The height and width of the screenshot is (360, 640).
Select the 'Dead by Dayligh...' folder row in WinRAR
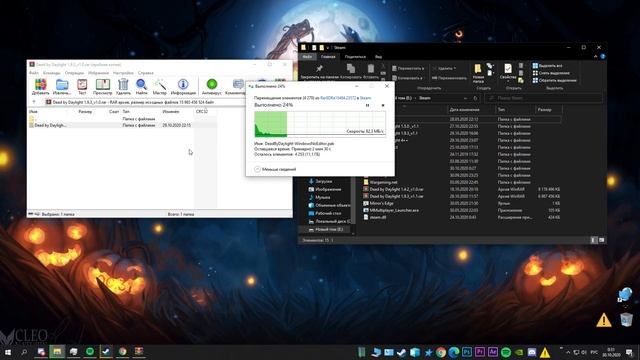pyautogui.click(x=122, y=125)
